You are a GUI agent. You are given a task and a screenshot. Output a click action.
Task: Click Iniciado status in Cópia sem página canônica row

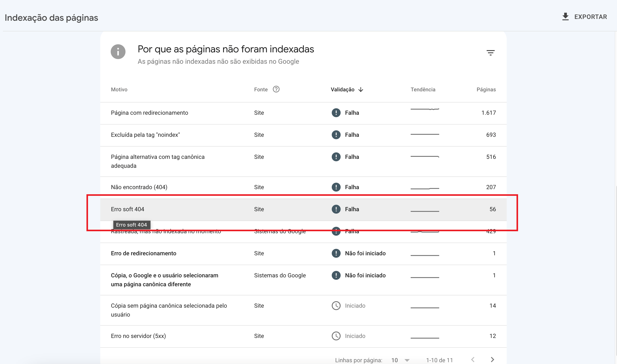355,306
